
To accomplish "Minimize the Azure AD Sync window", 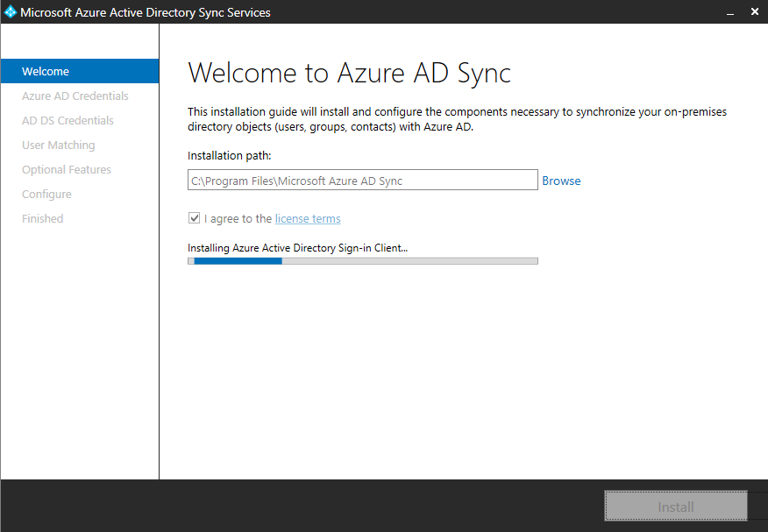I will [729, 11].
